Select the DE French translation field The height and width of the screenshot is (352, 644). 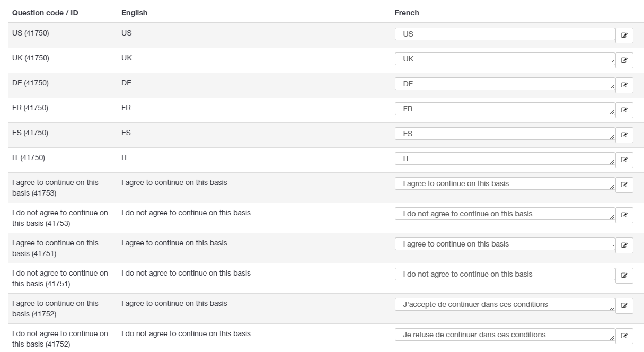click(504, 84)
